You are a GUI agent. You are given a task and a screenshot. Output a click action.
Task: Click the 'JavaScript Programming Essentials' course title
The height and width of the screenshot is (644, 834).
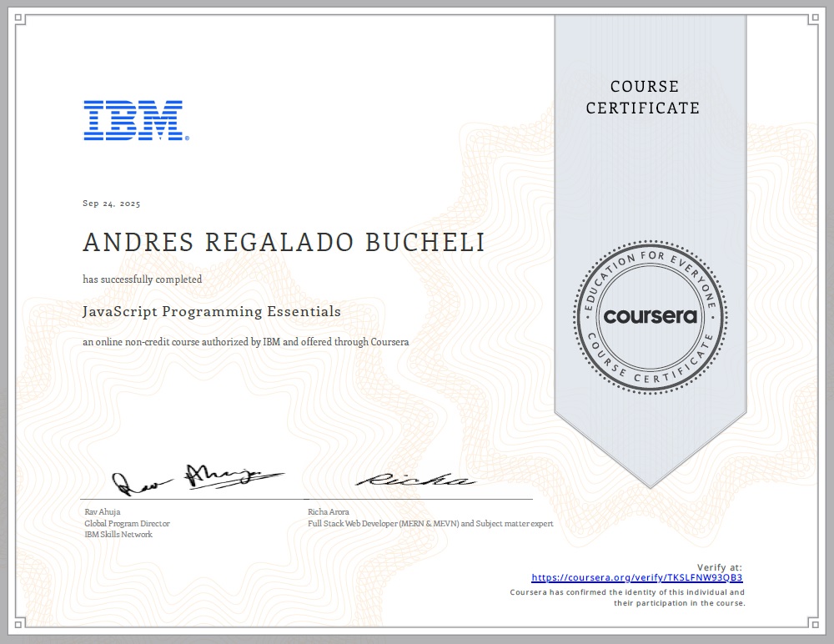coord(211,311)
